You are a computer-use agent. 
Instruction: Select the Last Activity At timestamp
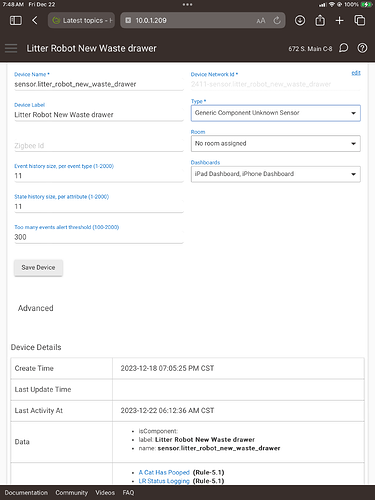(x=167, y=411)
